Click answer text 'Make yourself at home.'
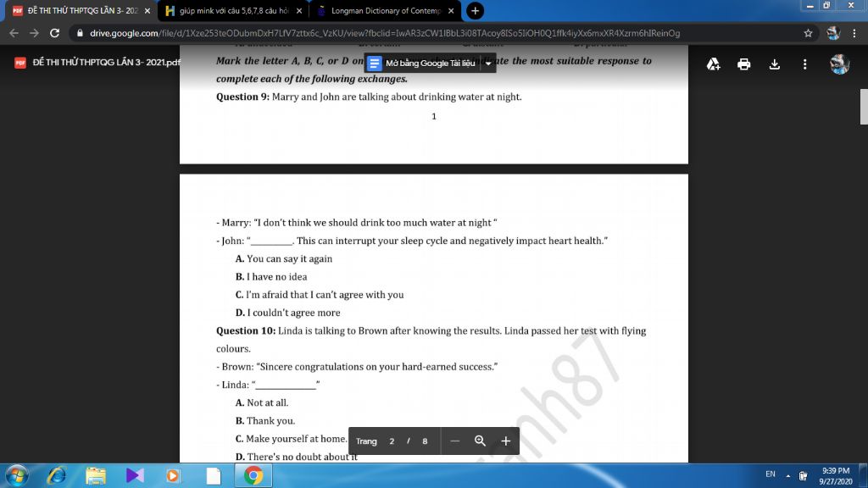Image resolution: width=868 pixels, height=488 pixels. tap(296, 439)
